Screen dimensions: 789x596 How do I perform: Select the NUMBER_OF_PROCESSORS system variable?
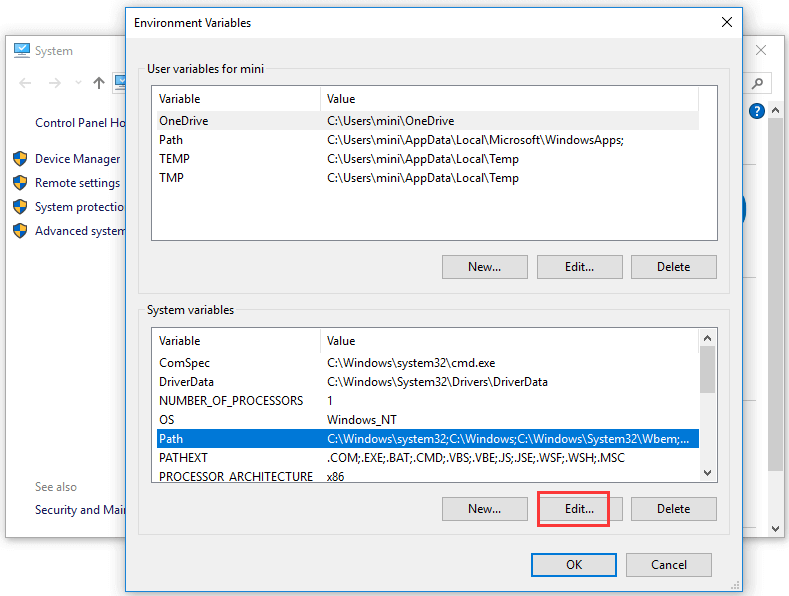tap(428, 401)
